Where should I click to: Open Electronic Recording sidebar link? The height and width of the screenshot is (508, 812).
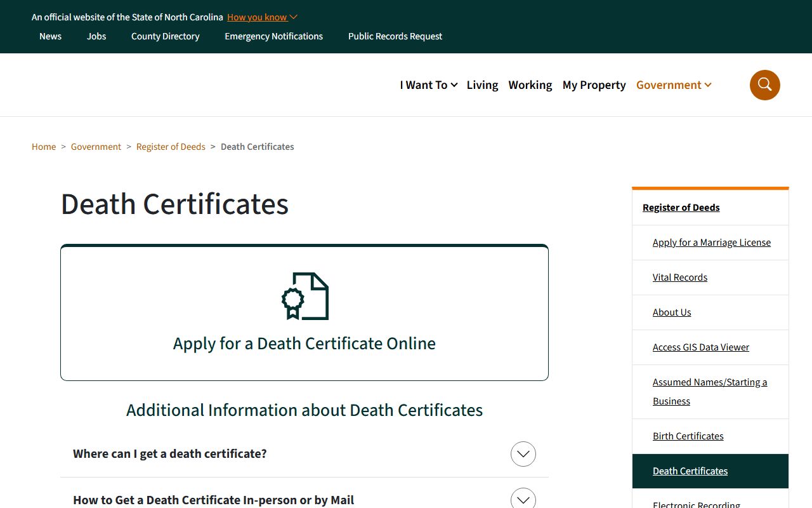697,504
